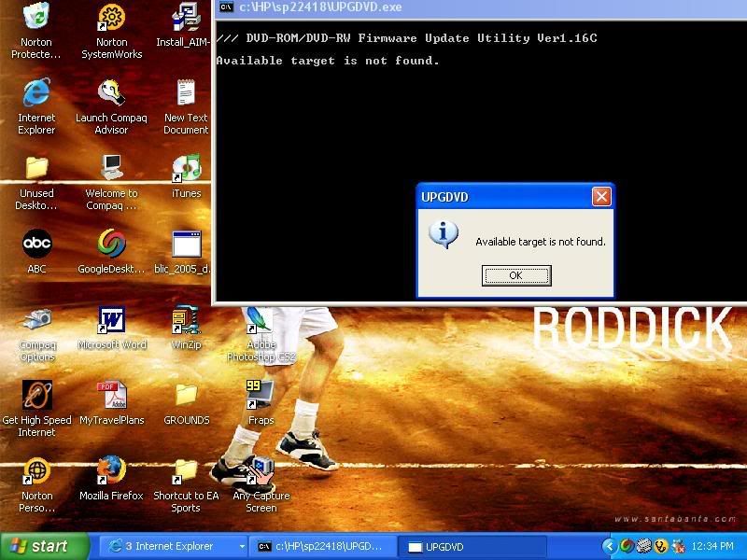
Task: Switch to the UPGDVD taskbar button
Action: (x=472, y=547)
